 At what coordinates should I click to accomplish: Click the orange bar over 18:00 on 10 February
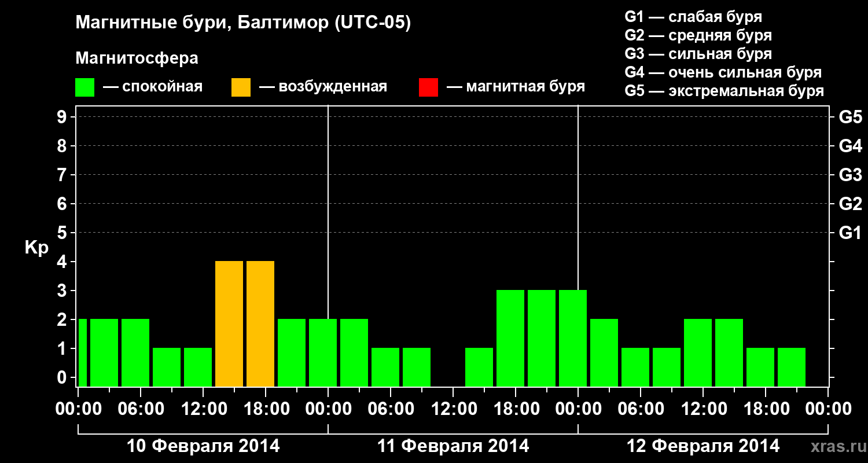tap(260, 324)
